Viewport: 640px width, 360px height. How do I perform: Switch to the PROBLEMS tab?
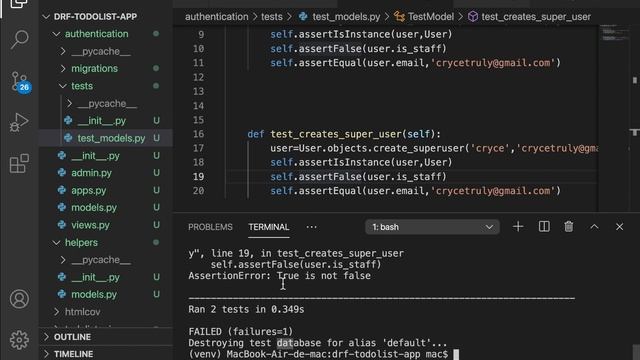(x=210, y=227)
